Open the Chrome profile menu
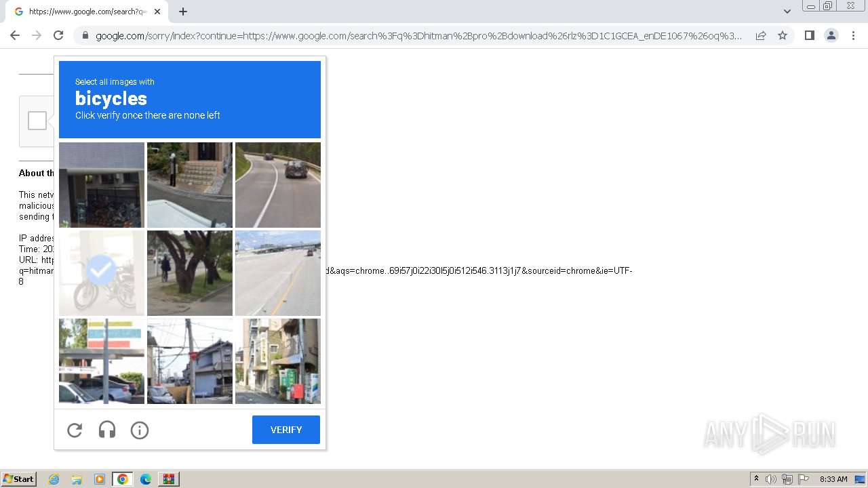868x488 pixels. [x=831, y=35]
